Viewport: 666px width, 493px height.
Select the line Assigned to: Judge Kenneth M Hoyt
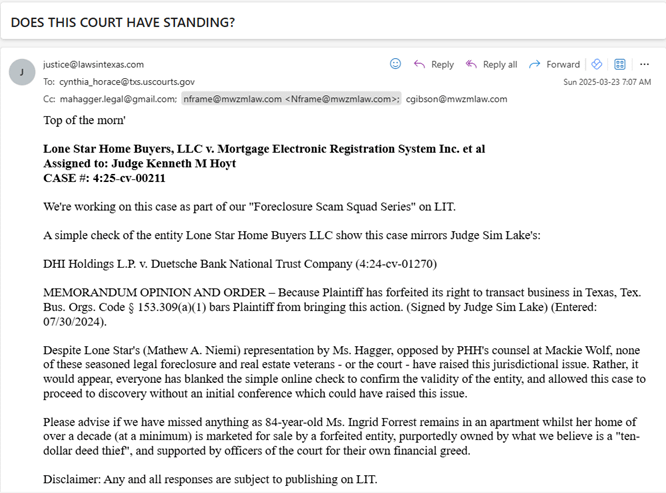[x=139, y=163]
